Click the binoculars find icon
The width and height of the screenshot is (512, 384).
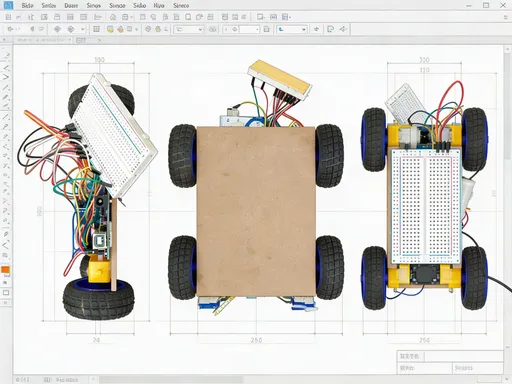point(212,29)
